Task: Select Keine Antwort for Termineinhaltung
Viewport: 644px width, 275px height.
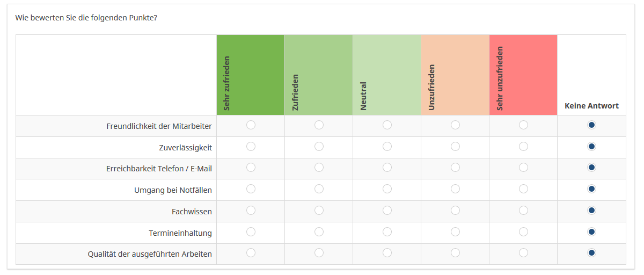Action: [x=591, y=231]
